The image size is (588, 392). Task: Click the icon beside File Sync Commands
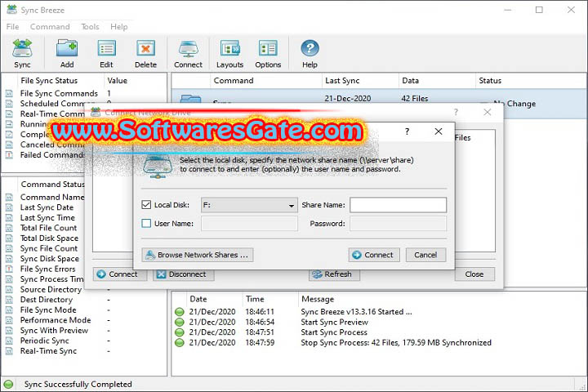9,93
